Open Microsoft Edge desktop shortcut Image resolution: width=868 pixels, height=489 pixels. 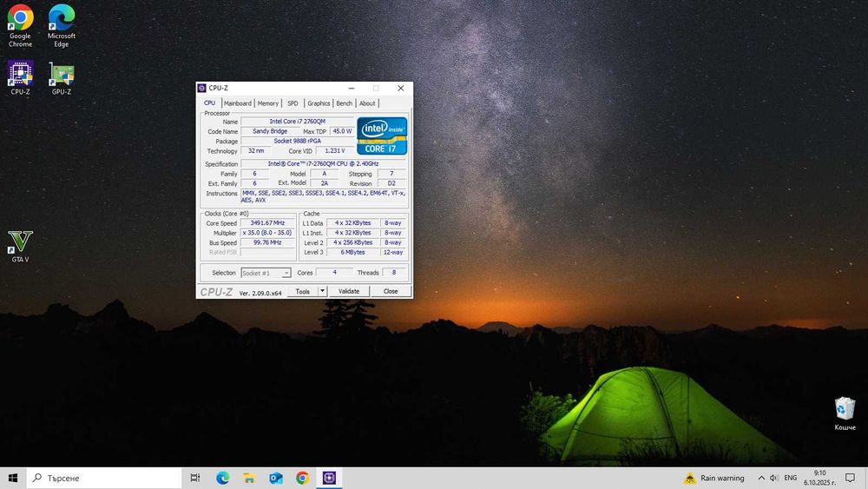[x=62, y=25]
